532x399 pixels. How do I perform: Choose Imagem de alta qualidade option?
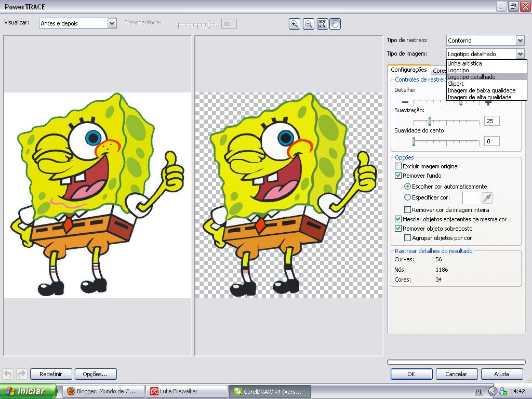(486, 97)
